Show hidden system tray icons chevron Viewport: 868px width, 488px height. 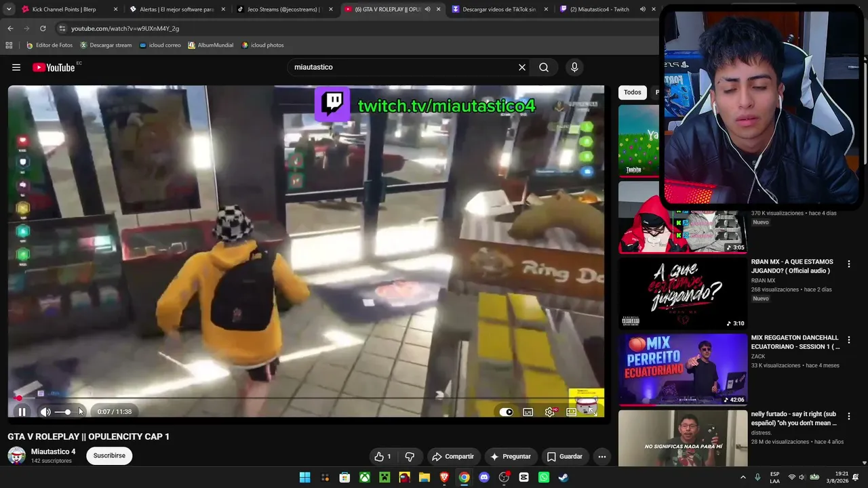[743, 477]
